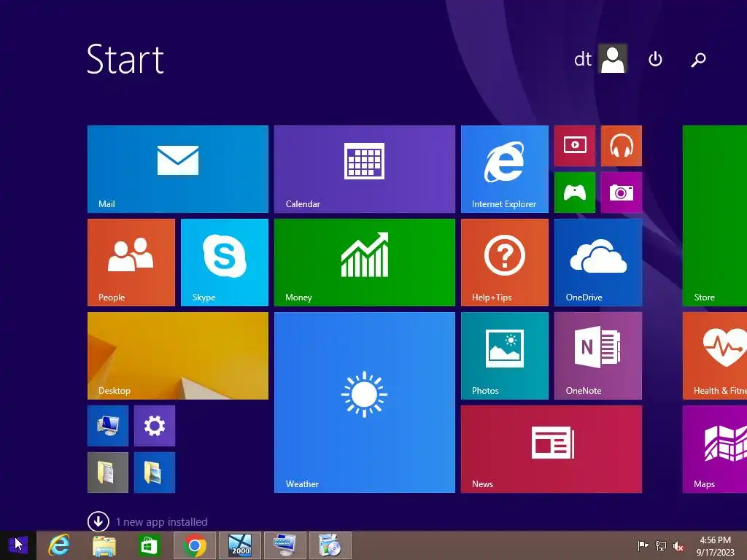
Task: Click the dt user account picture
Action: [x=612, y=58]
